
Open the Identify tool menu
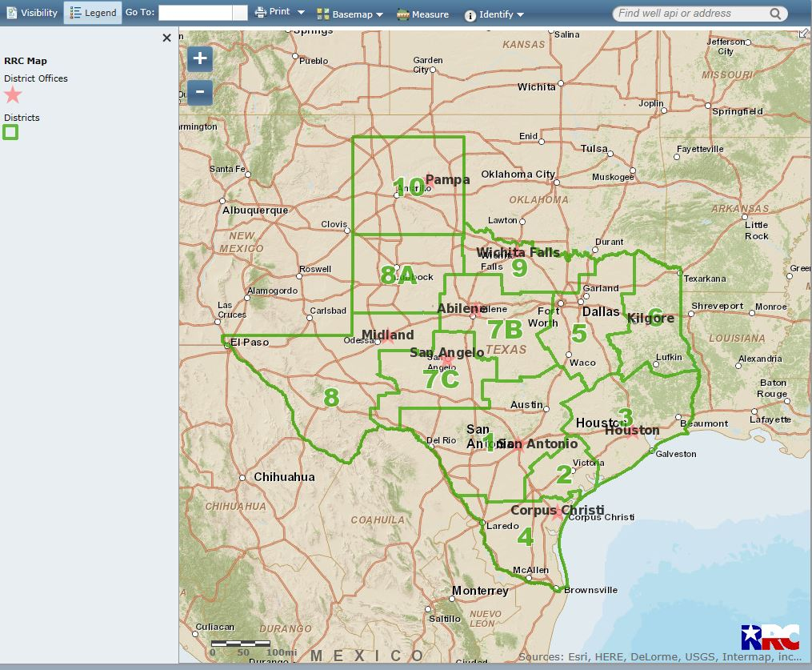[x=494, y=14]
